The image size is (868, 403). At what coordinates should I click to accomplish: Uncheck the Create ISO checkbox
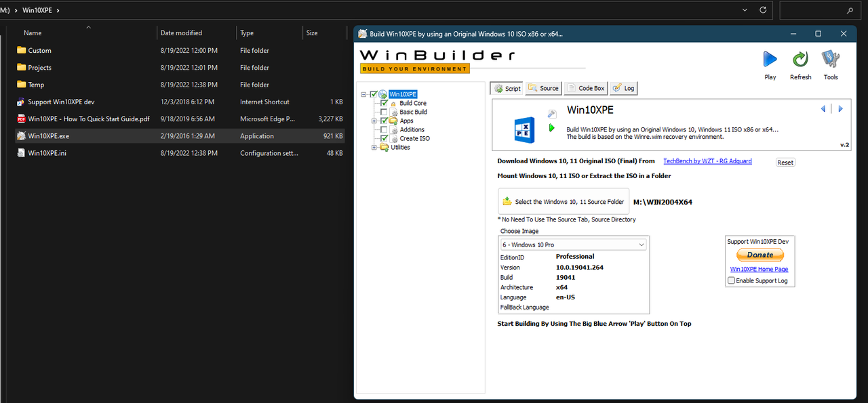pos(384,138)
